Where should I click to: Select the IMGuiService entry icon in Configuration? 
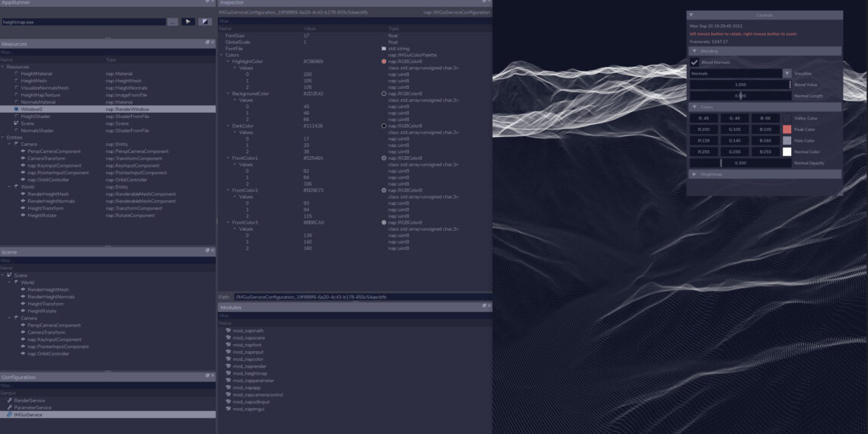tap(9, 415)
